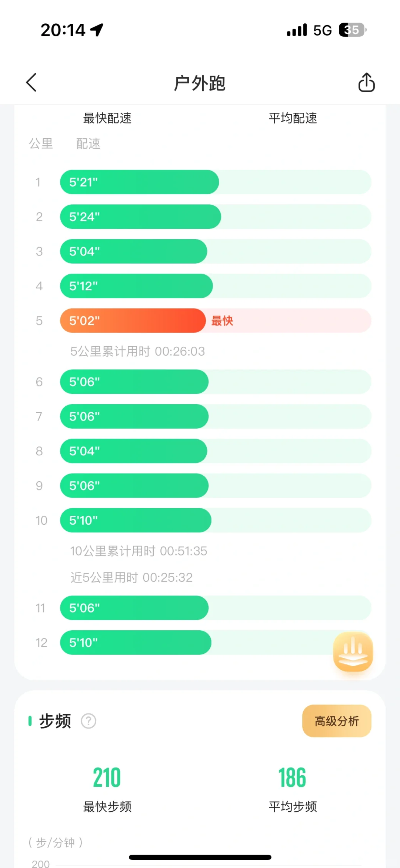The height and width of the screenshot is (868, 400).
Task: Tap the home indicator bar at bottom
Action: (200, 857)
